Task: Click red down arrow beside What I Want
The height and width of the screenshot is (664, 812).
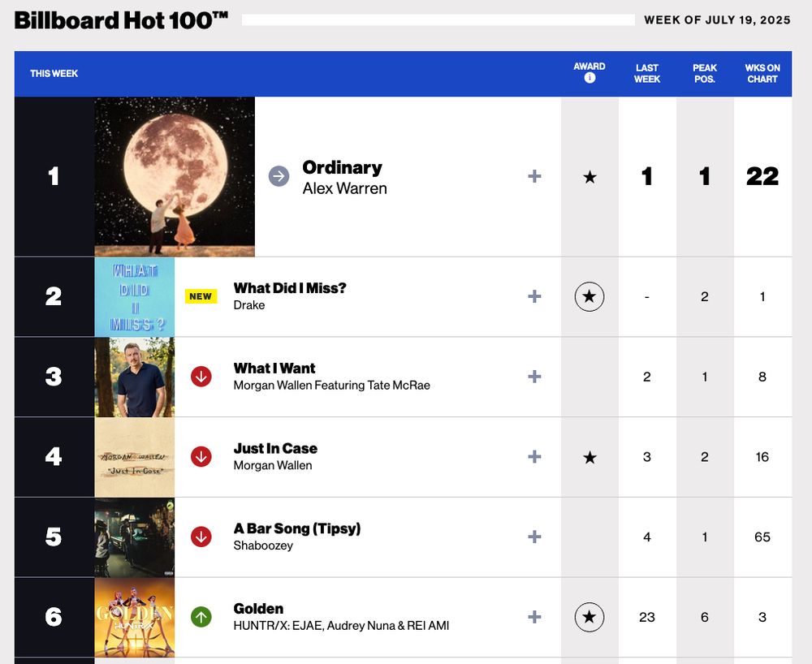Action: [x=201, y=377]
